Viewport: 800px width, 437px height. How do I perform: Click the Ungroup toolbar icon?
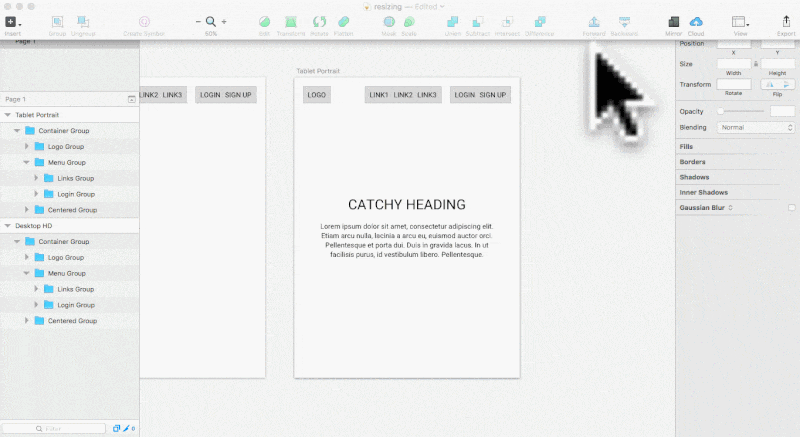coord(83,22)
